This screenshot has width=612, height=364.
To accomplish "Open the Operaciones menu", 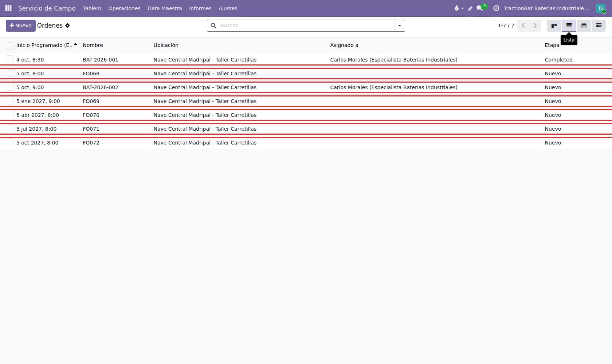I will [124, 8].
